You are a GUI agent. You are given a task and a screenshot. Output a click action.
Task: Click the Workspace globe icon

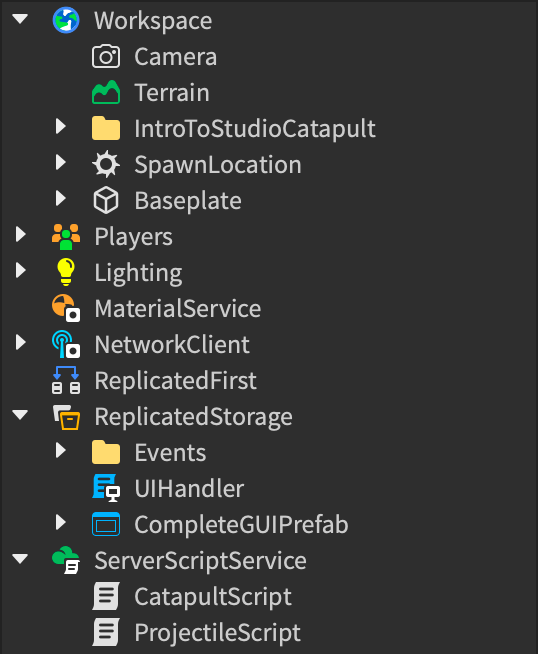tap(66, 20)
